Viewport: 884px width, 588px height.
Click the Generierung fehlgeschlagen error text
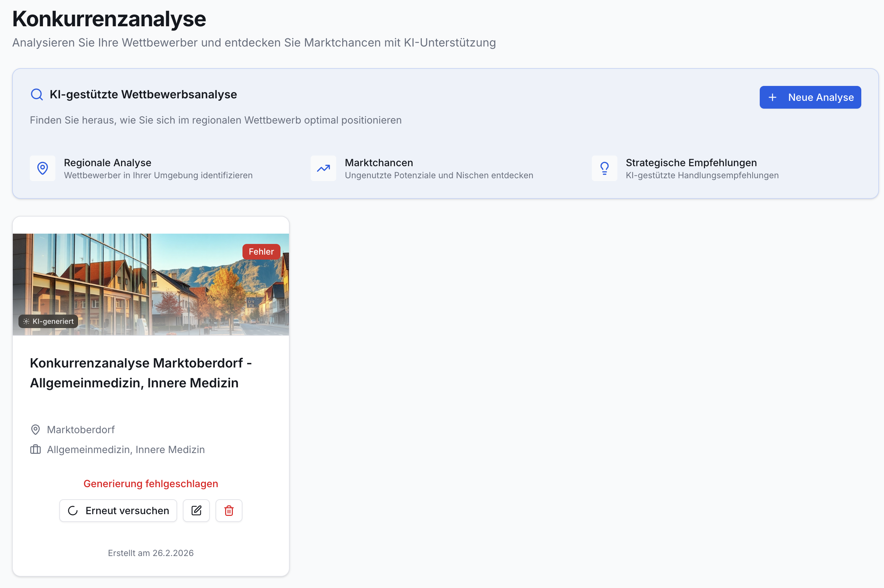(x=151, y=484)
